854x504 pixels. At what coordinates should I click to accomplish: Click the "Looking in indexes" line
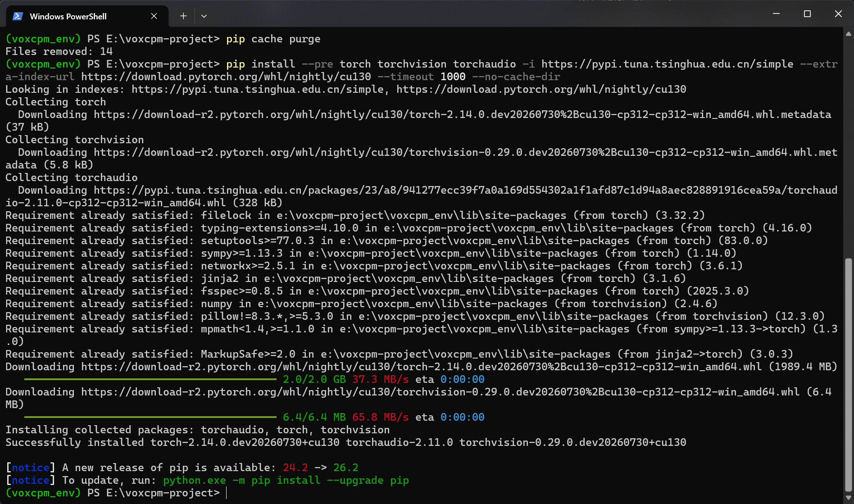(x=346, y=90)
